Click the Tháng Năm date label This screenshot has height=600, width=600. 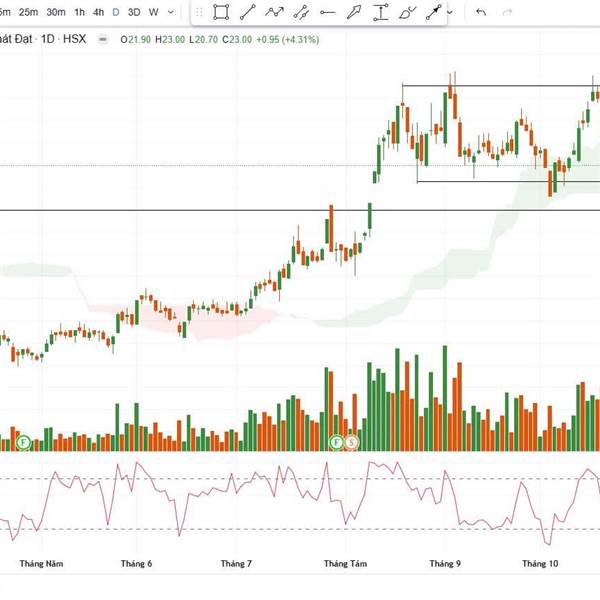click(x=41, y=563)
